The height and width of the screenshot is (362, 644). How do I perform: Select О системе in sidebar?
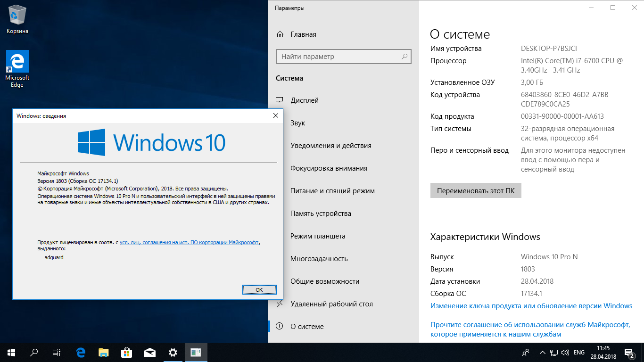[x=343, y=327]
